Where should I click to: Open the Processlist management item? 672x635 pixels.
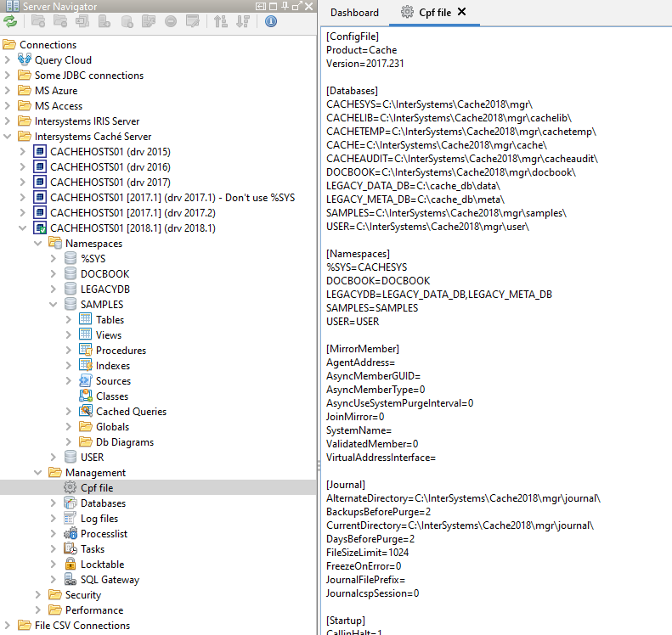(x=104, y=534)
